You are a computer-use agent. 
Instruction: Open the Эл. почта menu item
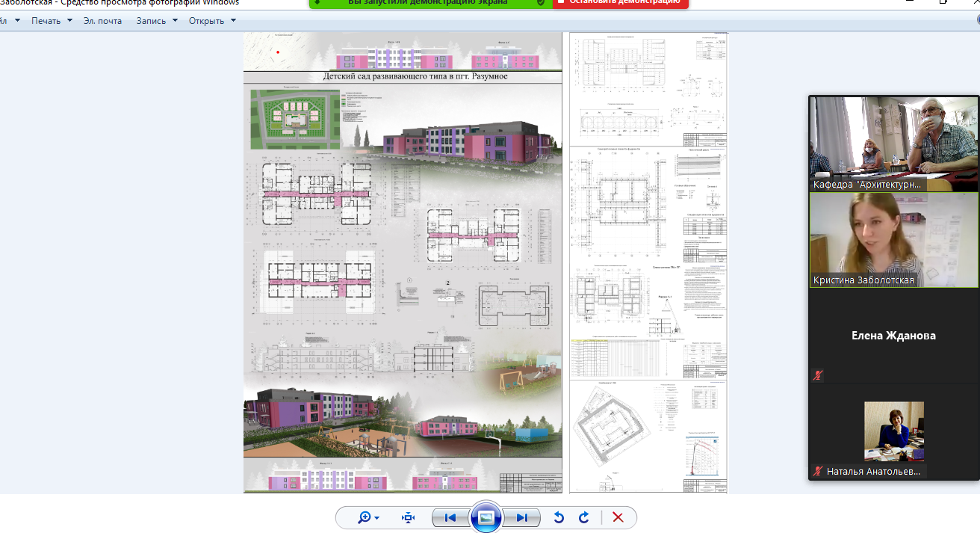(102, 21)
